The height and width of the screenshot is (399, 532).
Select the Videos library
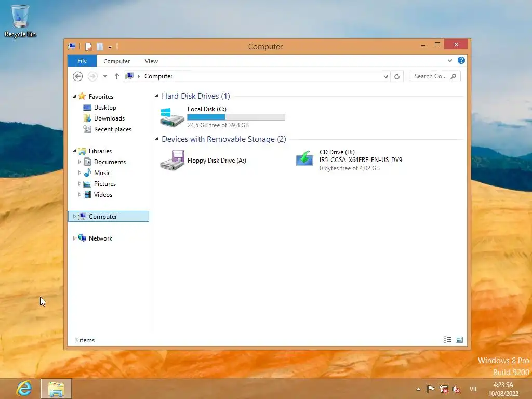coord(103,194)
